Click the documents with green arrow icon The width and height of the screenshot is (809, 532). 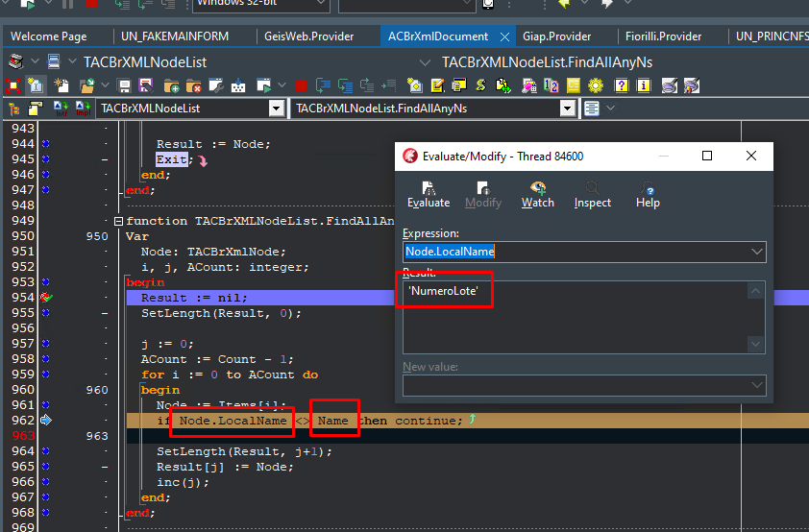[503, 85]
